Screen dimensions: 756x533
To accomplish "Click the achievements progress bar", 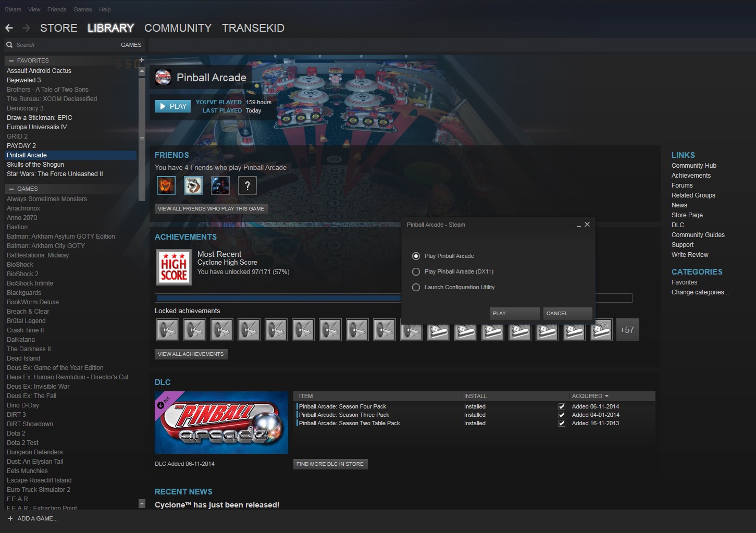I will tap(393, 298).
